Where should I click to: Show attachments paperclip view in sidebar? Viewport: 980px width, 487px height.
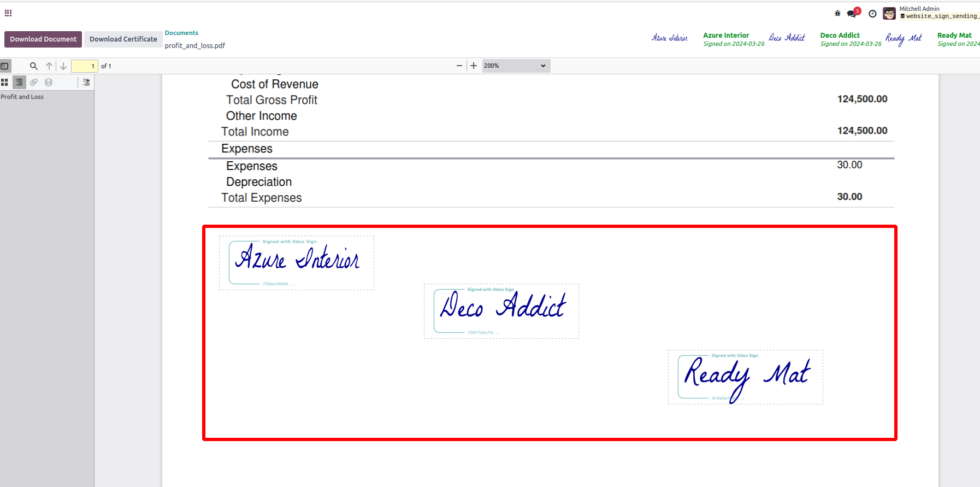[x=34, y=82]
